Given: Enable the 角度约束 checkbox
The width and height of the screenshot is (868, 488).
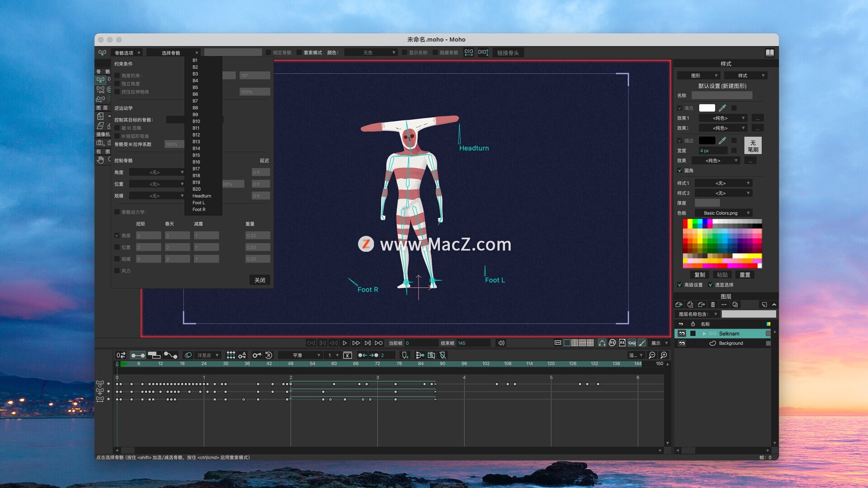Looking at the screenshot, I should [117, 75].
